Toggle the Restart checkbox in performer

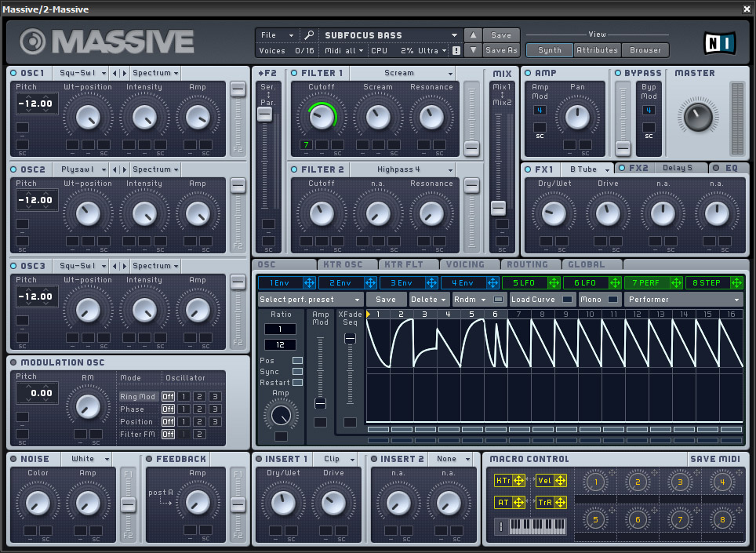coord(297,383)
